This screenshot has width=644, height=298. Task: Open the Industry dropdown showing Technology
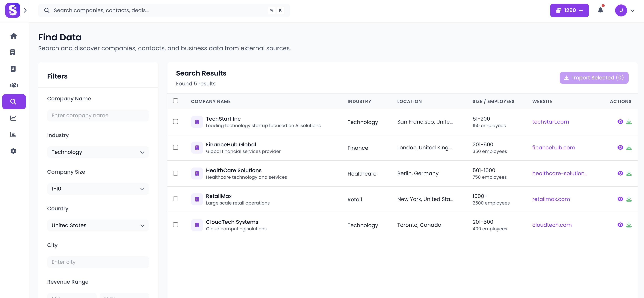coord(98,152)
